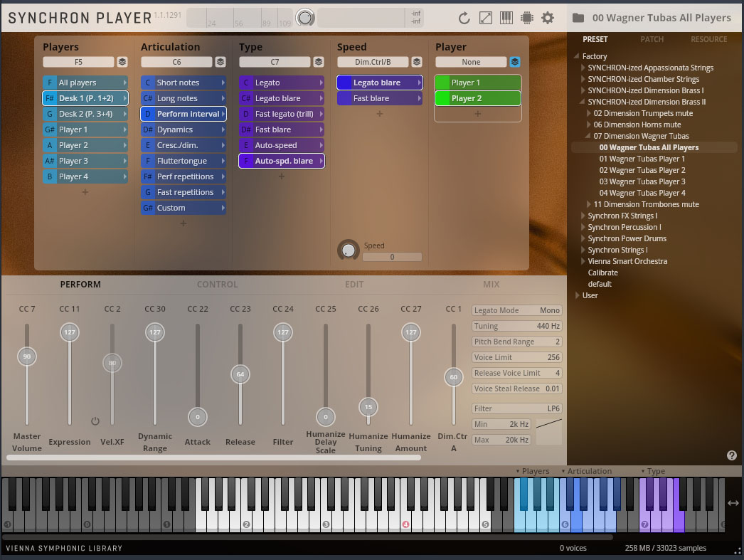Image resolution: width=744 pixels, height=560 pixels.
Task: Open the Filter LP6 type dropdown
Action: tap(516, 408)
